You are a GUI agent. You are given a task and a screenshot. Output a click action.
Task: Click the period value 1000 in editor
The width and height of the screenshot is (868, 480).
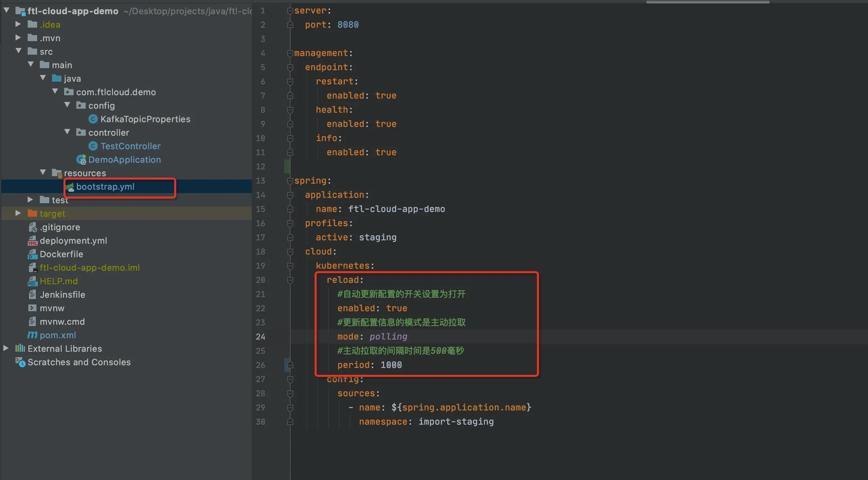tap(391, 365)
